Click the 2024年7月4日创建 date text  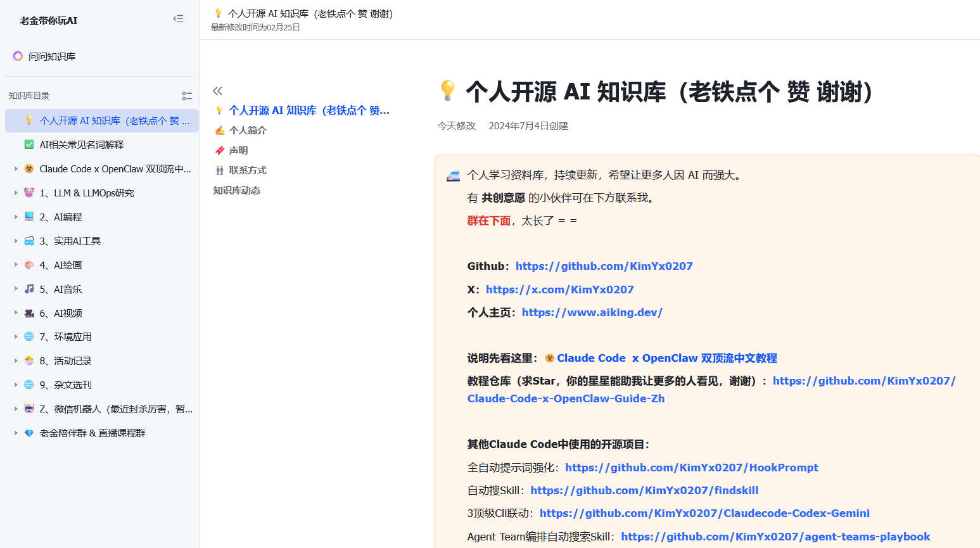click(x=528, y=126)
